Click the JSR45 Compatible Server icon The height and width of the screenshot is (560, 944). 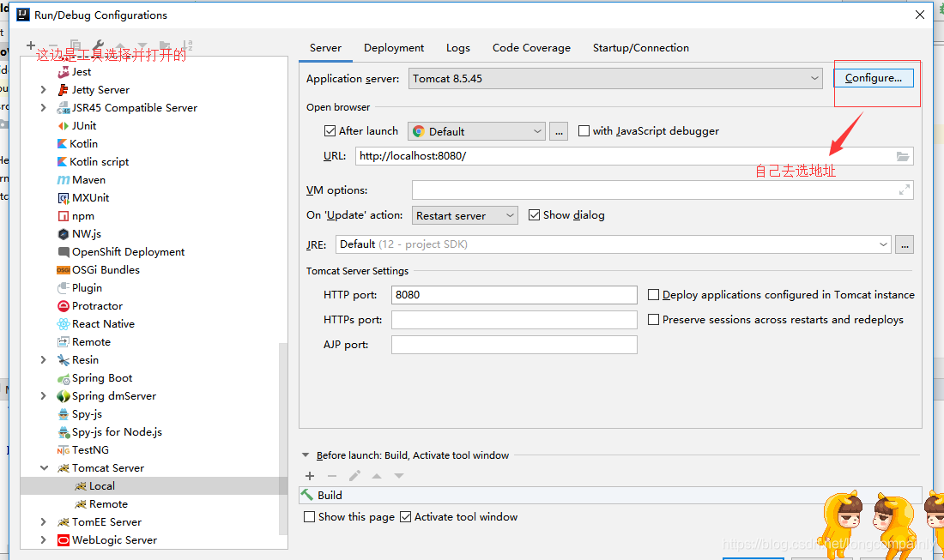point(63,108)
